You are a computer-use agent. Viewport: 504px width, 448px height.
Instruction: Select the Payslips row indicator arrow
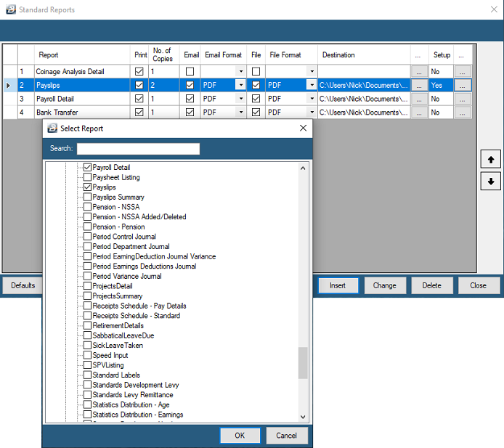click(x=9, y=86)
